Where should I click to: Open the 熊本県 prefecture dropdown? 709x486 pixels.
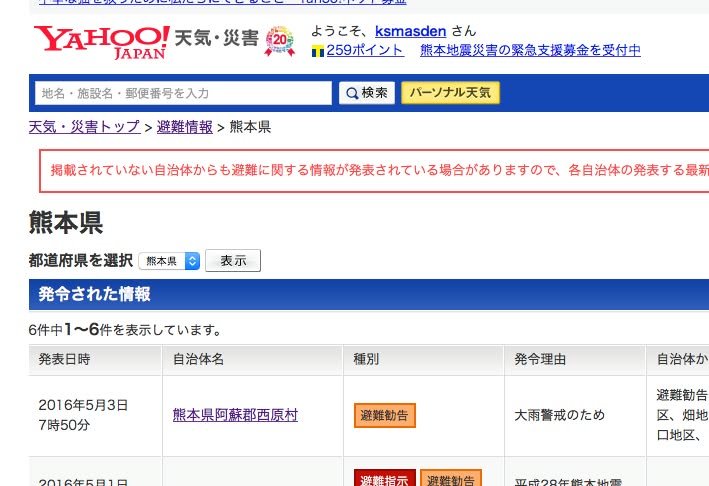pyautogui.click(x=170, y=261)
